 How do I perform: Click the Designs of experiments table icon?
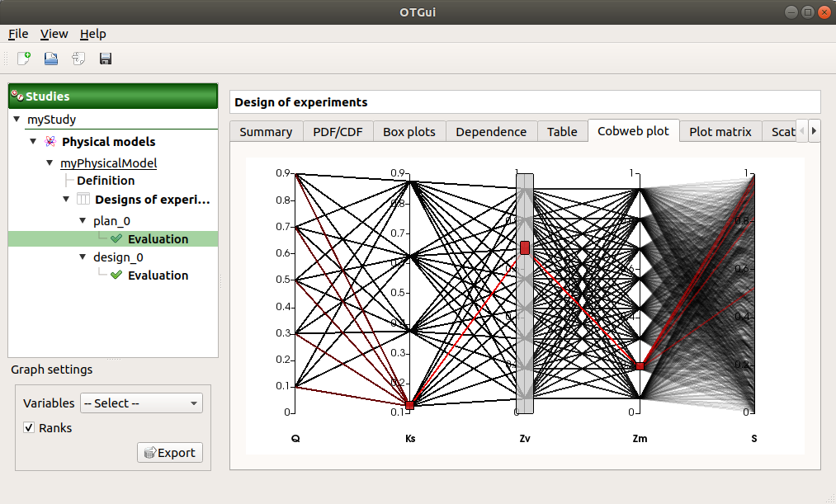coord(83,200)
